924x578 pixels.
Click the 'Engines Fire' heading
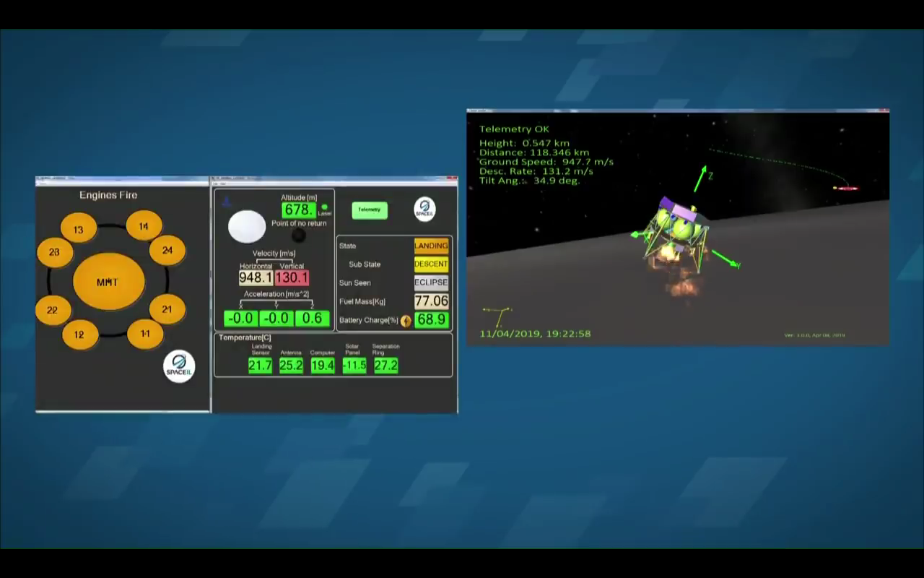108,195
